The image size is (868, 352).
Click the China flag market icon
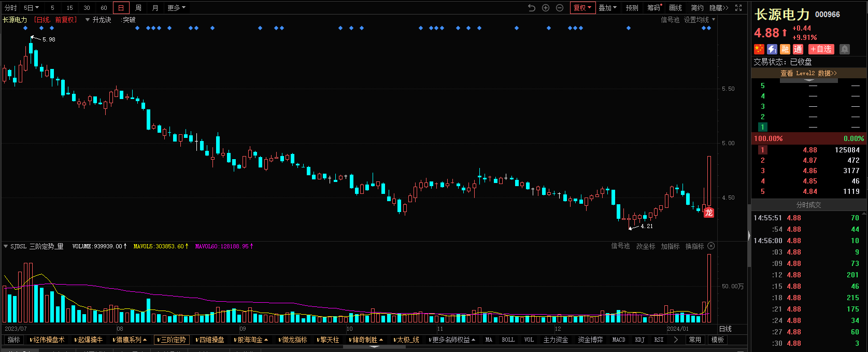[759, 49]
